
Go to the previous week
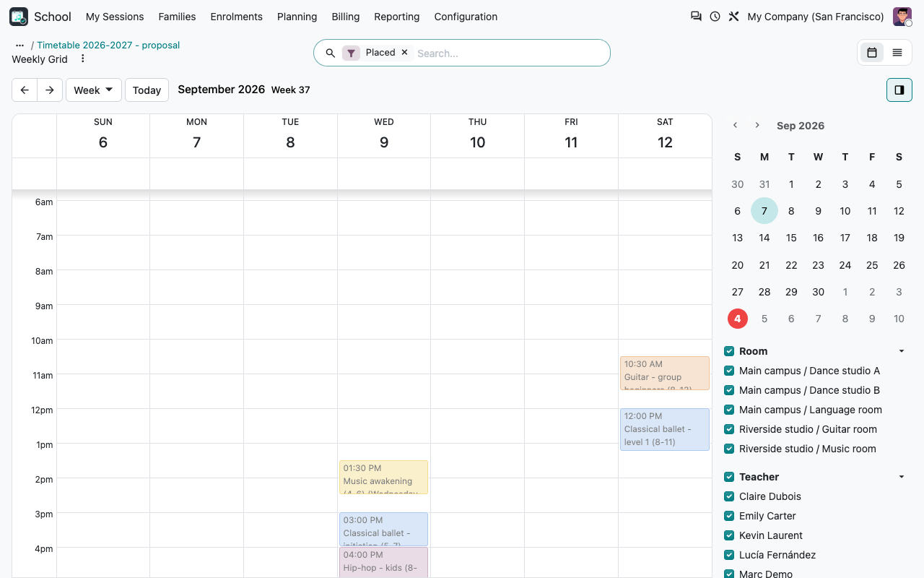pos(25,90)
